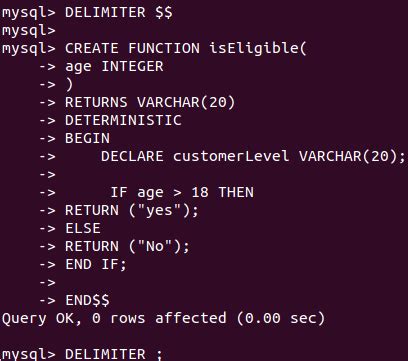Click the END IF; statement
Screen dimensions: 408x361
tap(96, 264)
